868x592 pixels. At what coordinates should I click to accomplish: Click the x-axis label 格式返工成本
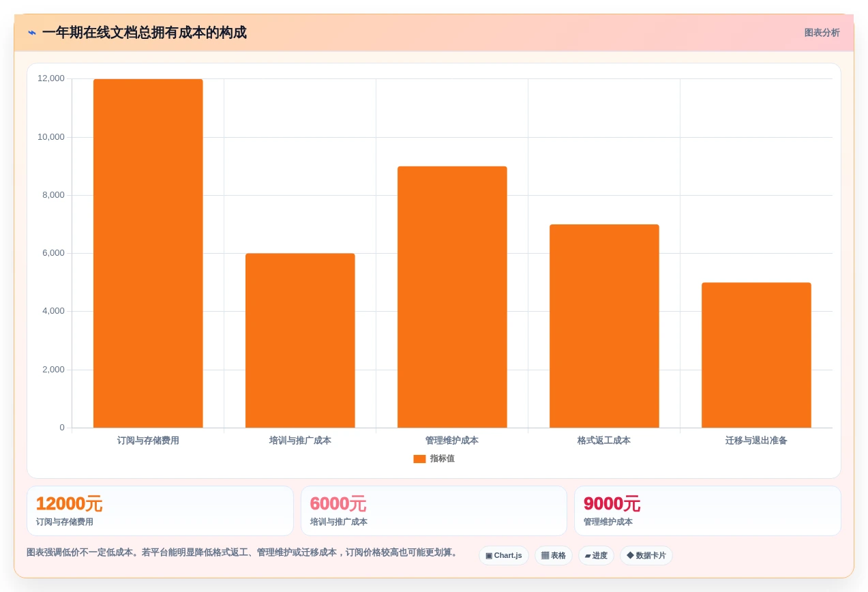604,441
